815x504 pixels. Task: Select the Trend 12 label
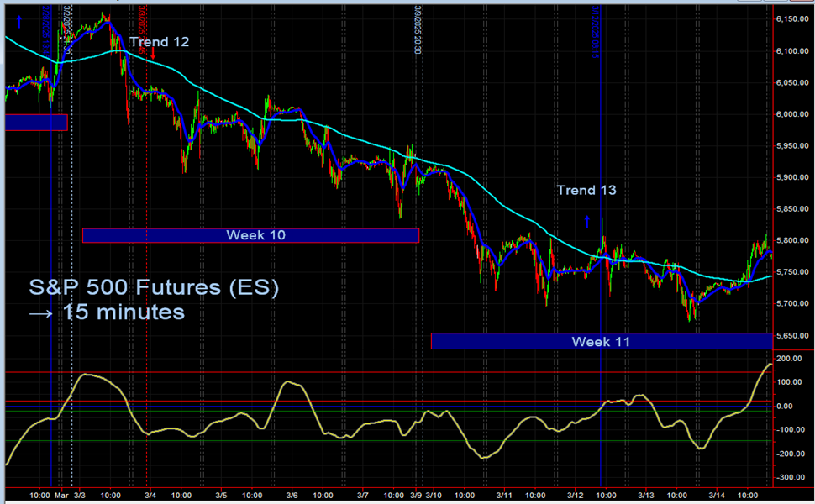(x=161, y=41)
